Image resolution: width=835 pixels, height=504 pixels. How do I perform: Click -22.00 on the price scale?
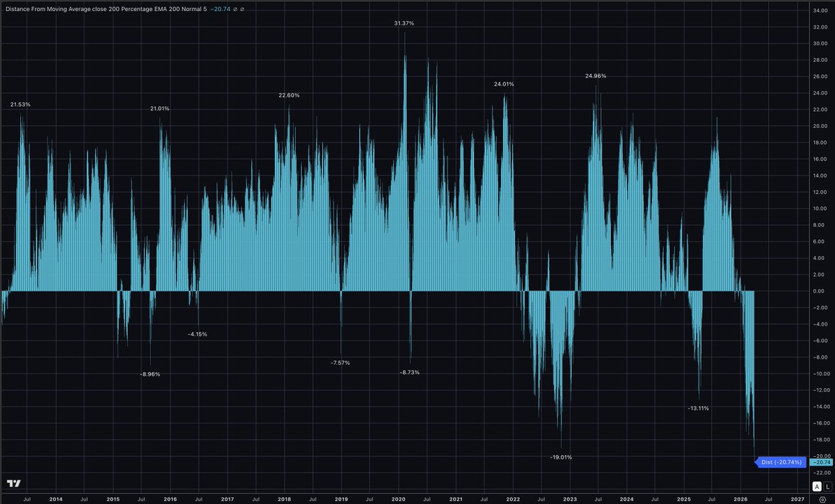click(821, 473)
